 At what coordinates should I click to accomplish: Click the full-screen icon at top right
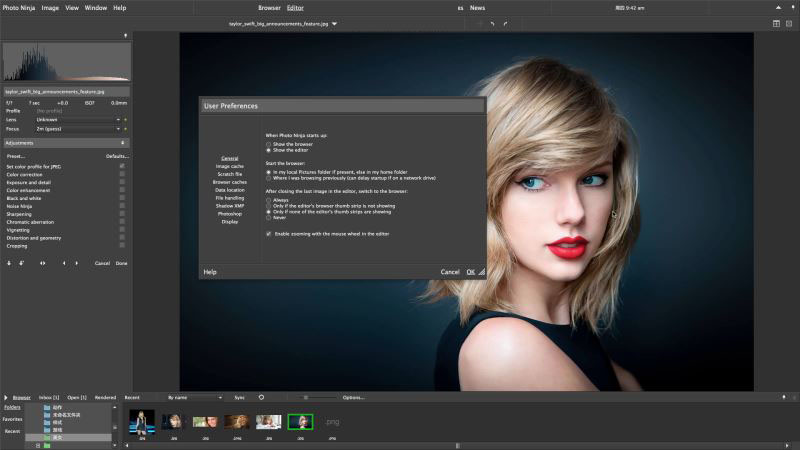pos(789,23)
